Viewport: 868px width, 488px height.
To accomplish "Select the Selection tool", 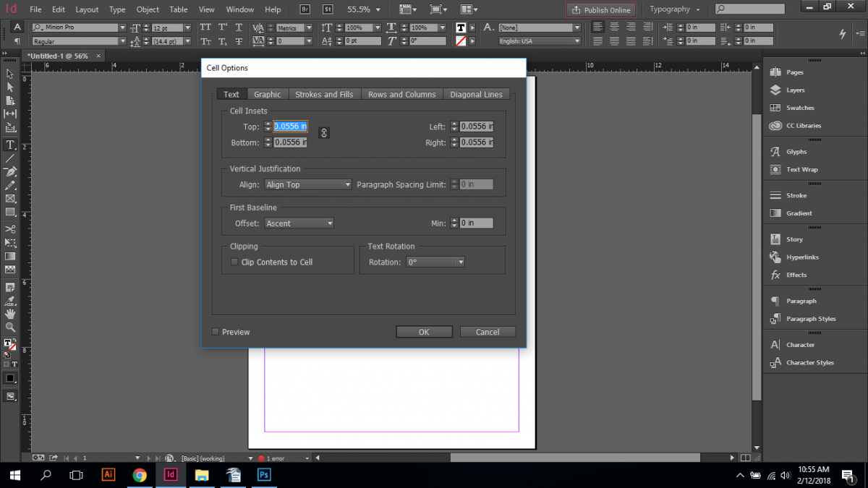I will (9, 74).
